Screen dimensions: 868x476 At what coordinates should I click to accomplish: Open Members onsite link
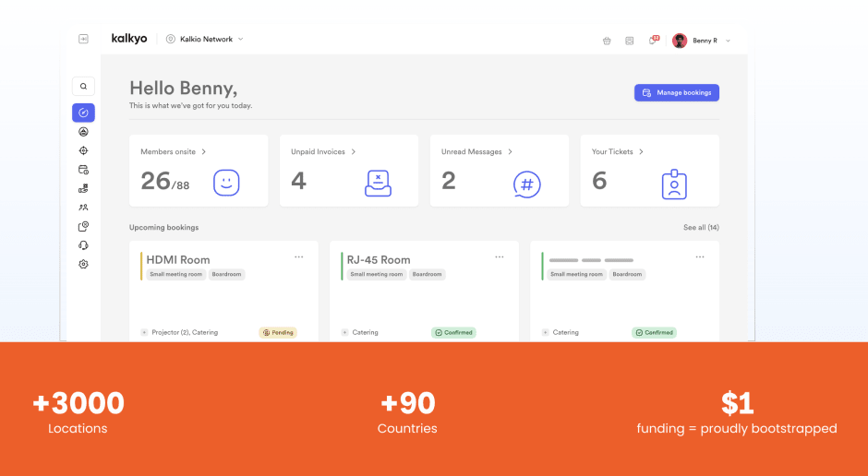tap(168, 151)
